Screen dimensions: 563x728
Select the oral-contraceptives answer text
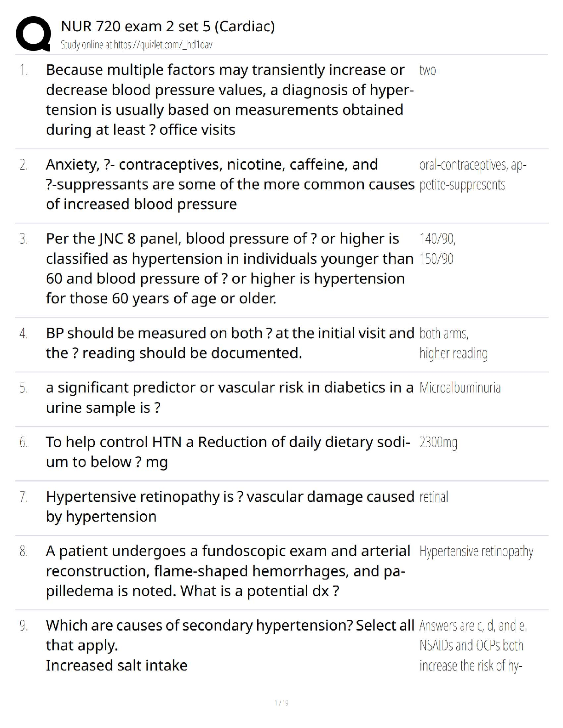472,175
